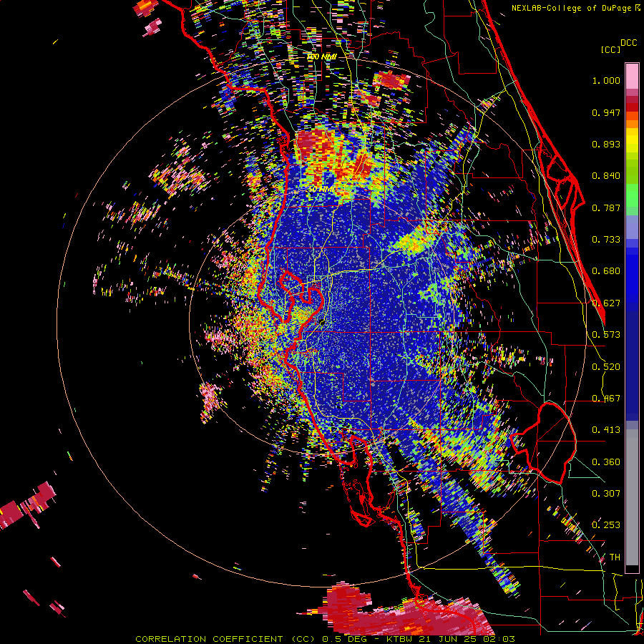
Task: Select the 0.733 scale value
Action: (606, 240)
